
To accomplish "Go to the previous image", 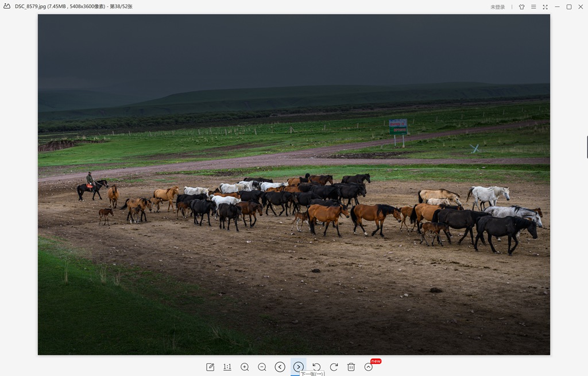I will 280,367.
